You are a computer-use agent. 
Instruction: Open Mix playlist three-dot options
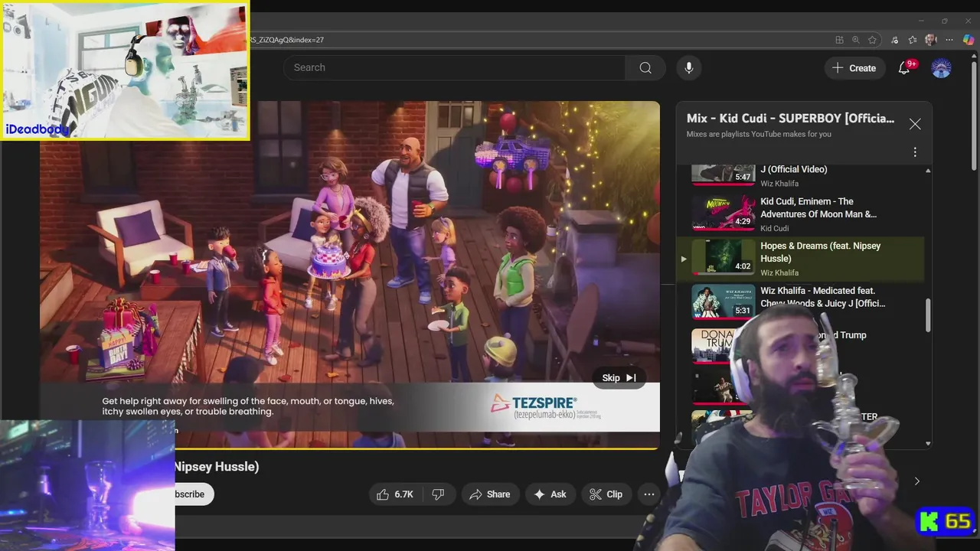pos(915,152)
